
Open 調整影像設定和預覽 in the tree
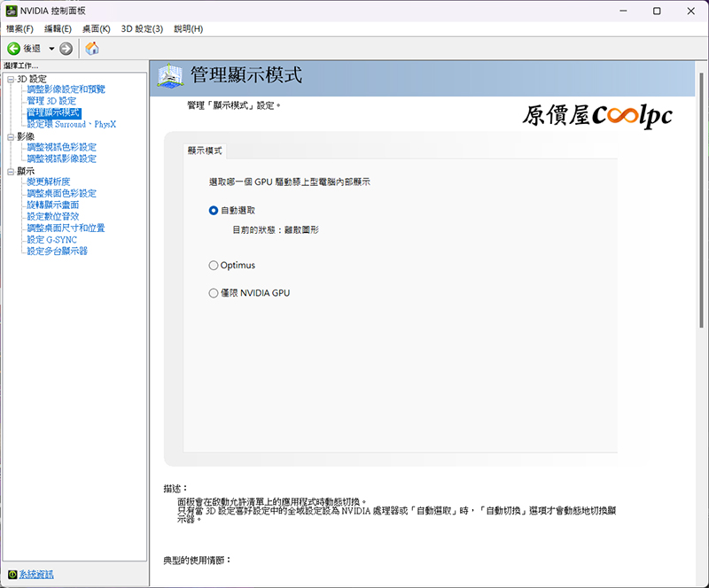pyautogui.click(x=66, y=89)
